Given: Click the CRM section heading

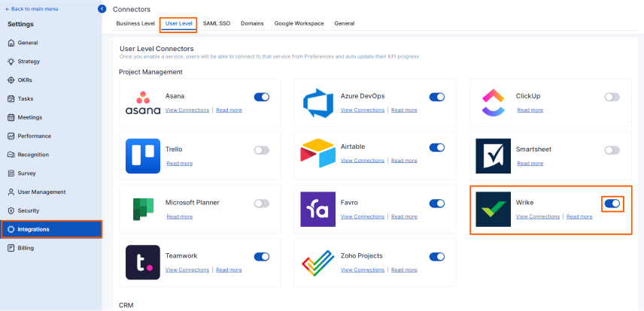Looking at the screenshot, I should pos(126,305).
